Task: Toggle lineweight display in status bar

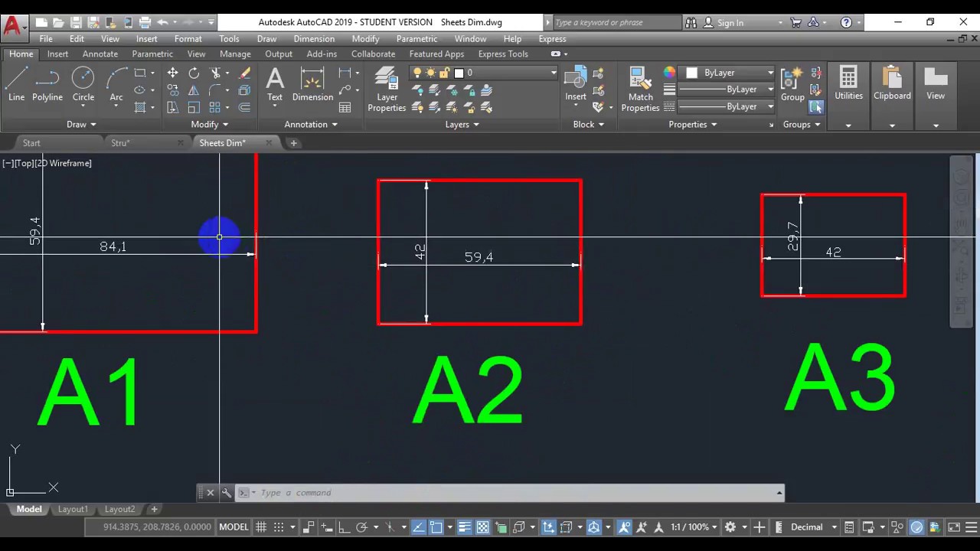Action: pos(465,527)
